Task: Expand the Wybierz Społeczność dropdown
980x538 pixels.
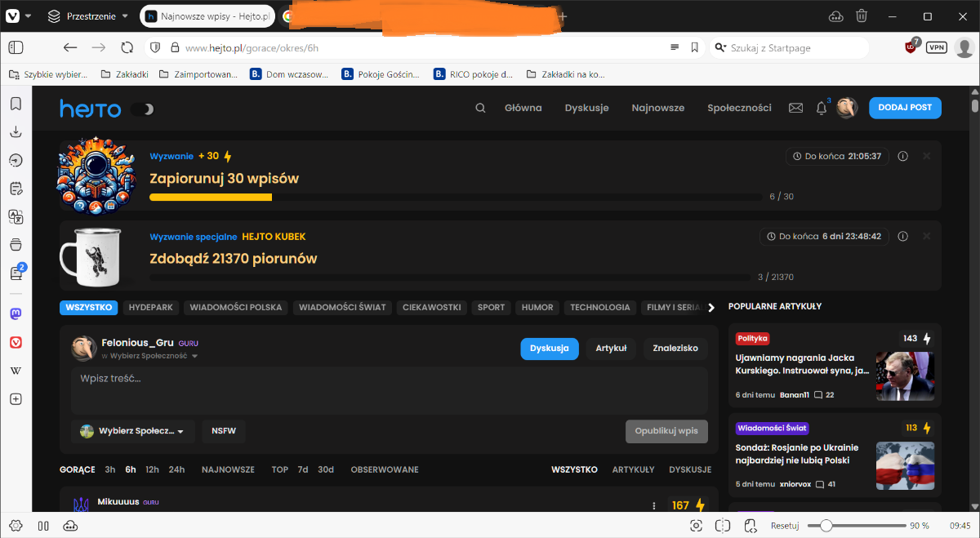Action: (132, 431)
